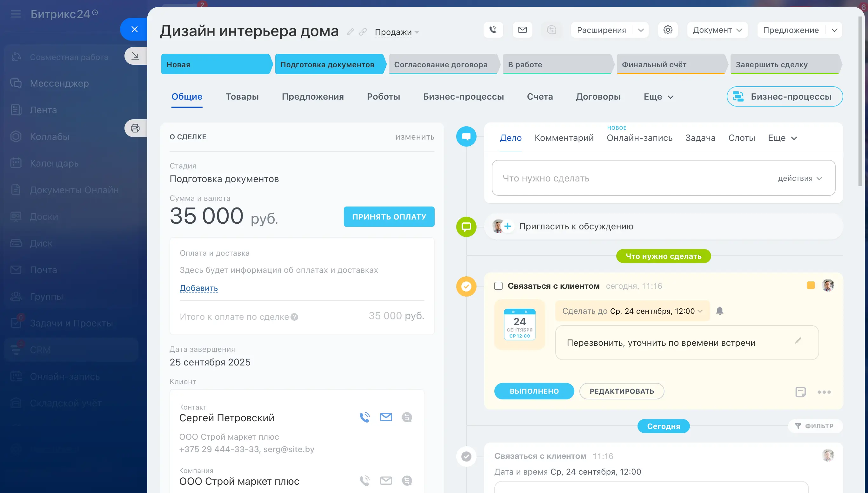
Task: Switch to the Товары tab
Action: (242, 96)
